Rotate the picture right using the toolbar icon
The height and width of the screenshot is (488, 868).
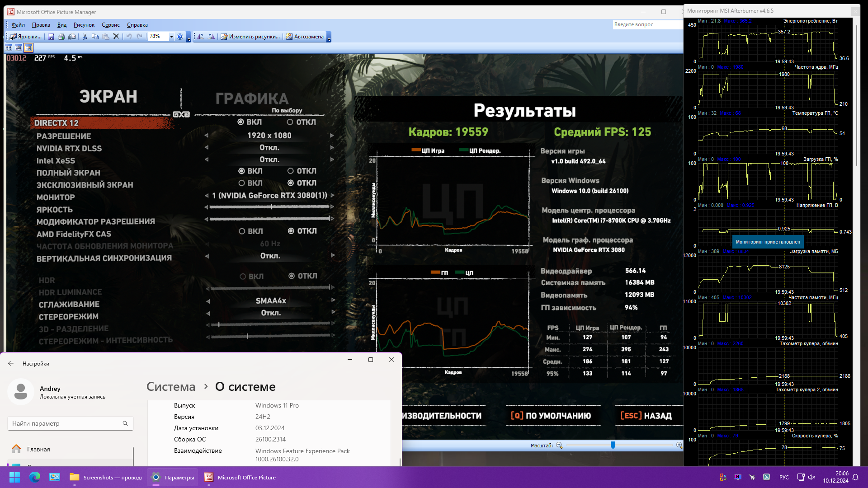point(211,37)
